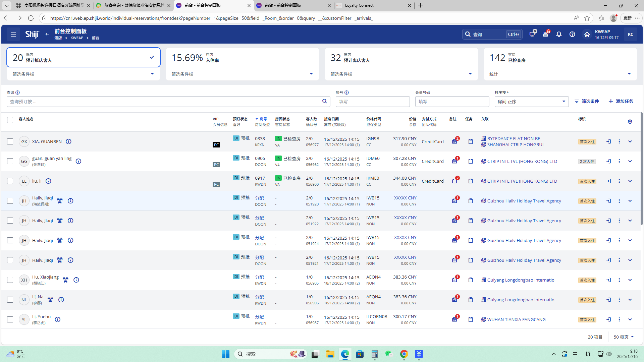
Task: Open the 50 每页 page size dropdown
Action: tap(624, 337)
